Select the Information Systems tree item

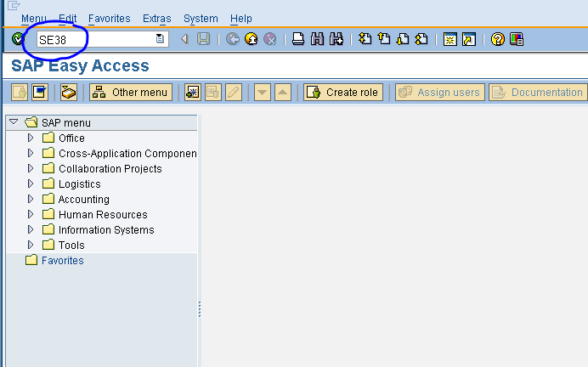pyautogui.click(x=106, y=230)
